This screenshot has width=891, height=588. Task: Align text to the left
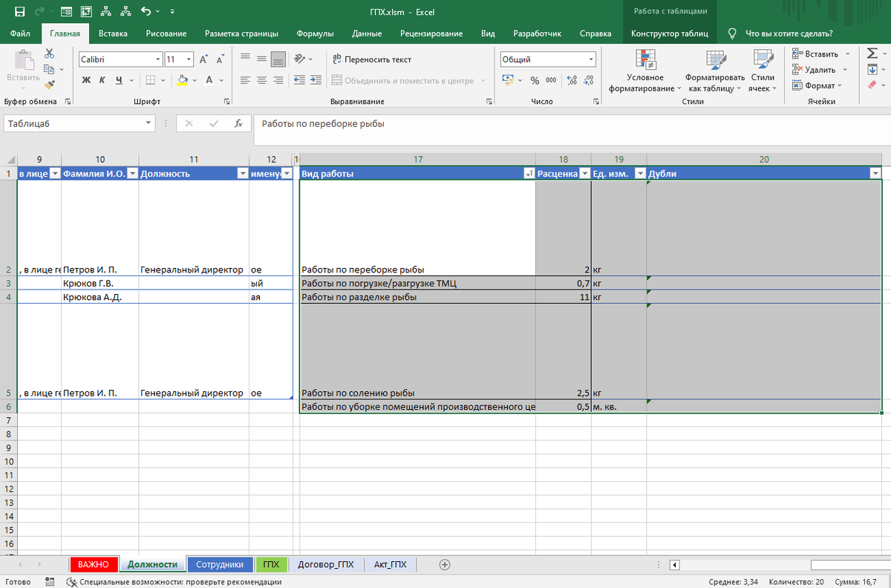click(x=244, y=80)
